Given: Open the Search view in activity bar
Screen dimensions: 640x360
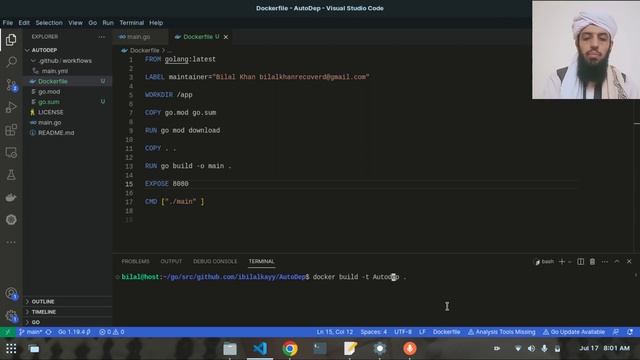Looking at the screenshot, I should [11, 62].
